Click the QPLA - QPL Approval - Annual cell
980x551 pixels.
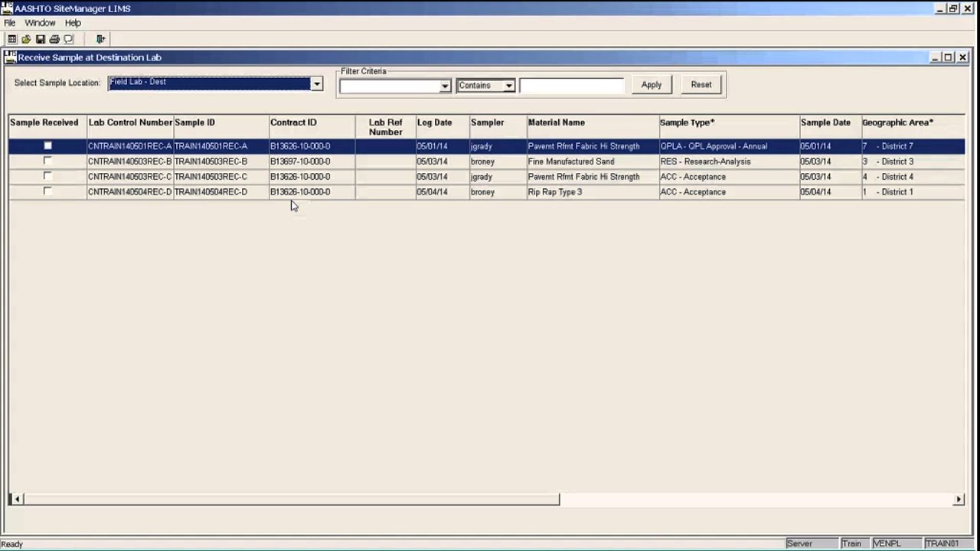(x=729, y=146)
